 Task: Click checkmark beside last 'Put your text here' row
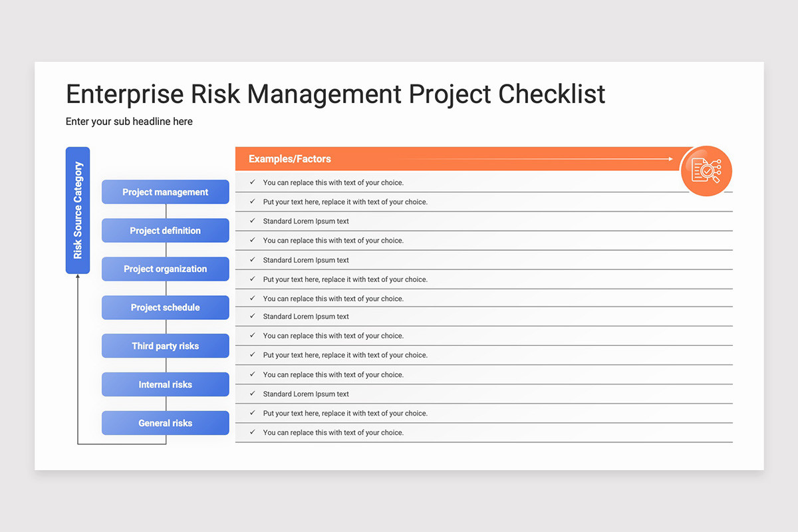(252, 413)
